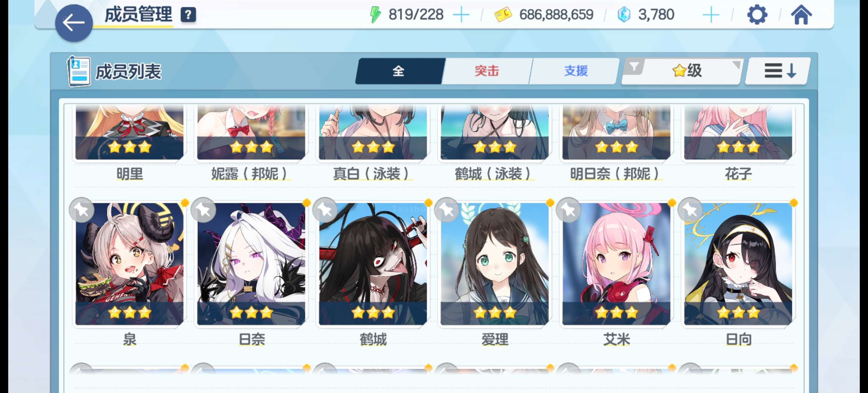
Task: Select 爱理 member card
Action: 494,263
